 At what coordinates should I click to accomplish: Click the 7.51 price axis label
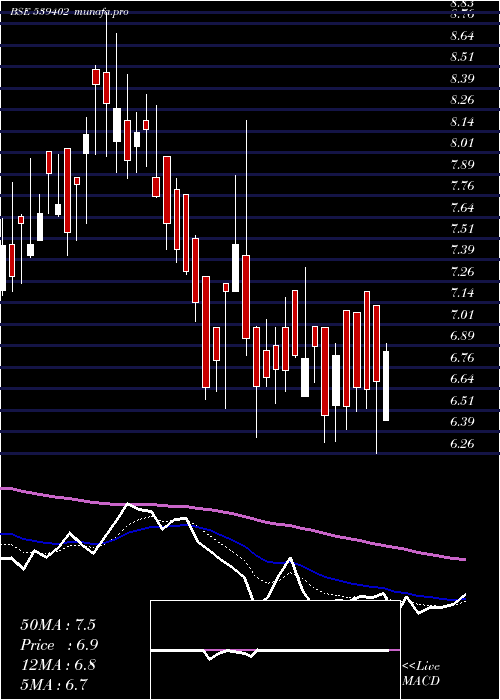pos(462,229)
